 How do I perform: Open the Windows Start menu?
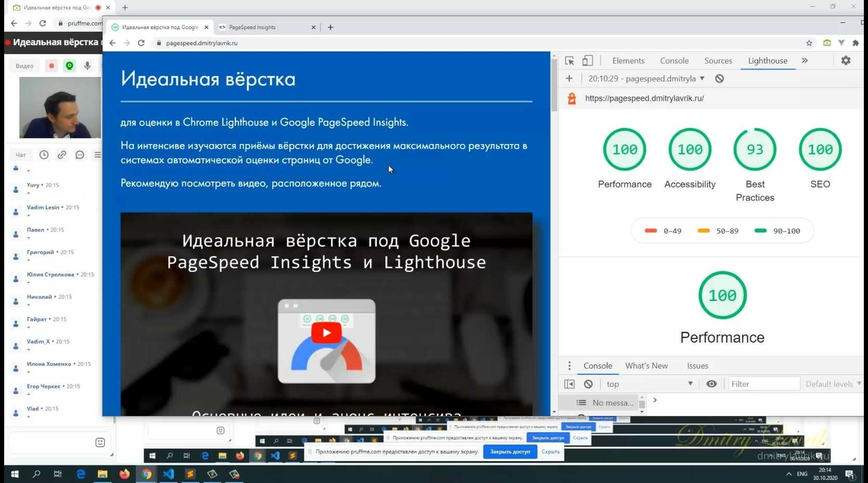click(x=15, y=474)
